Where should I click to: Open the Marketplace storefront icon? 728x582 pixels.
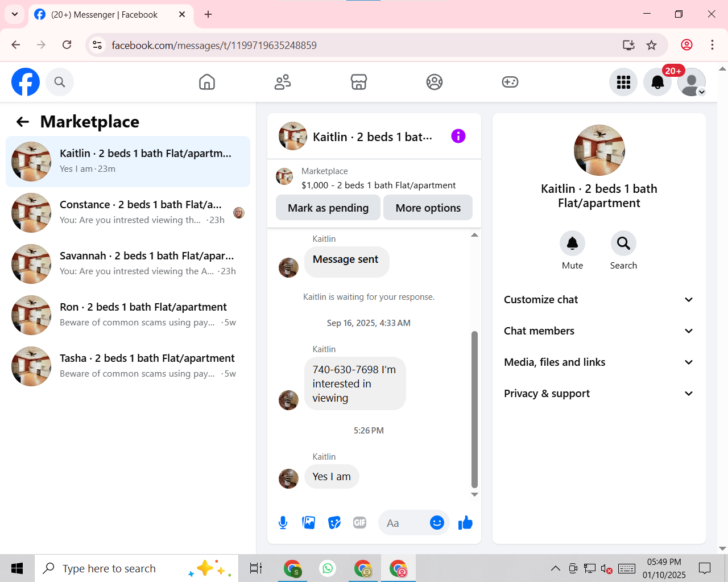[359, 82]
